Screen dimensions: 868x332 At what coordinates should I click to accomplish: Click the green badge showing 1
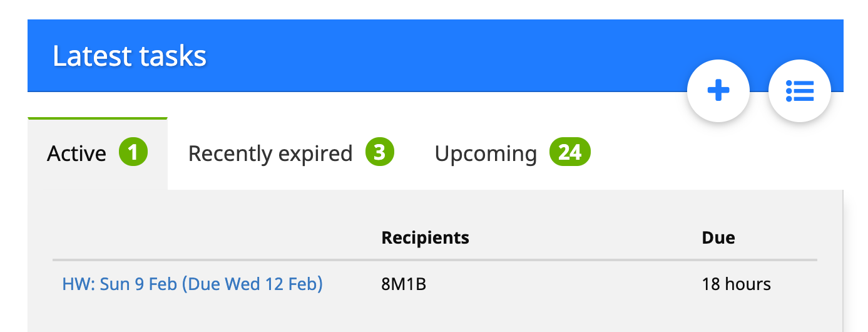(133, 153)
